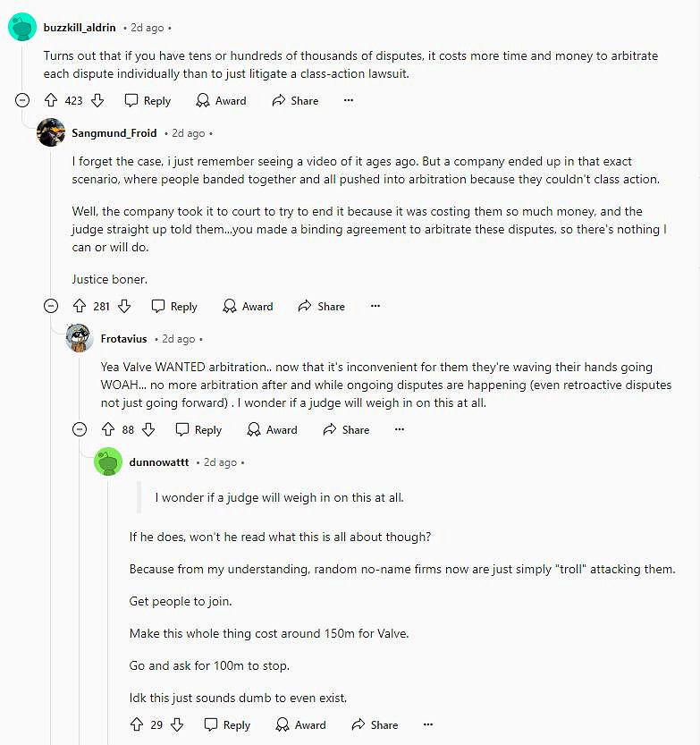Click Frotavius's avatar image
This screenshot has width=700, height=745.
point(80,338)
